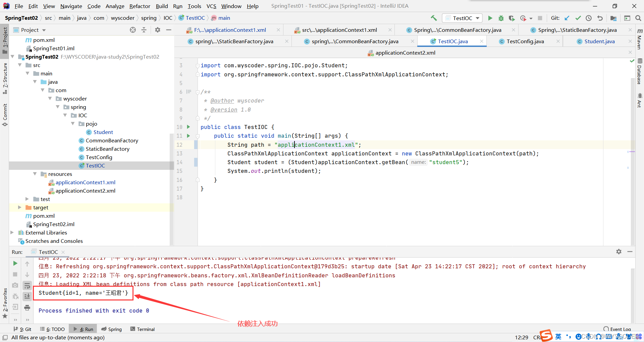This screenshot has width=644, height=342.
Task: Open TestIOC run configuration dropdown
Action: coord(462,18)
